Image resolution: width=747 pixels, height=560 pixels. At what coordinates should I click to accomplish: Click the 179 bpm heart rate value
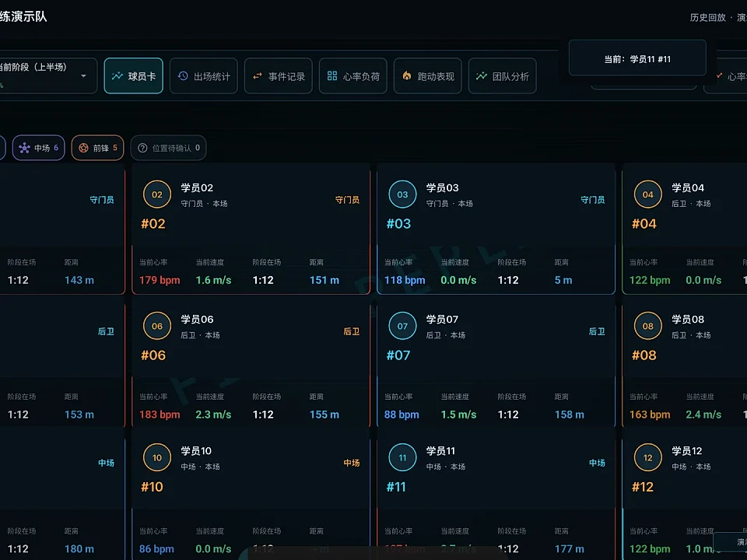coord(160,280)
